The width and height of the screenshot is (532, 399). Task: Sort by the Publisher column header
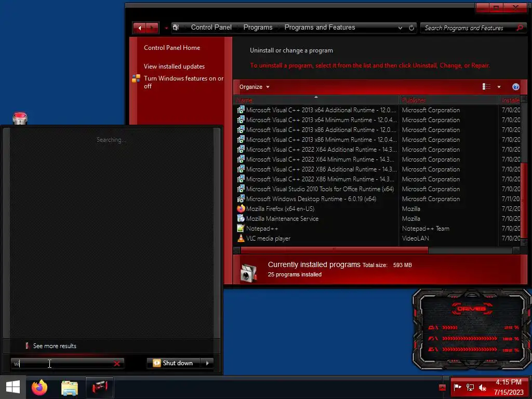point(448,100)
